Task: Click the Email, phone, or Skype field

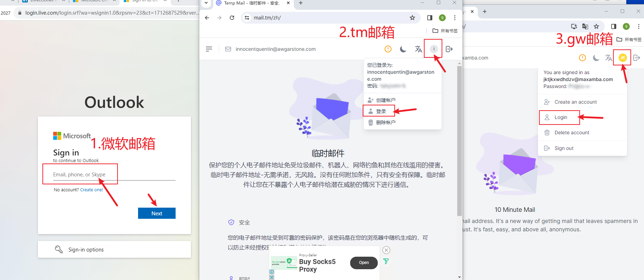Action: point(114,175)
